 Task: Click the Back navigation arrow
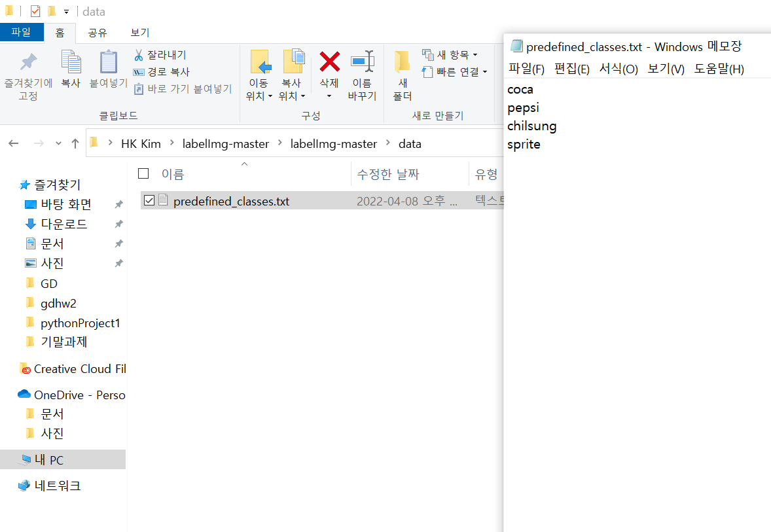point(14,143)
